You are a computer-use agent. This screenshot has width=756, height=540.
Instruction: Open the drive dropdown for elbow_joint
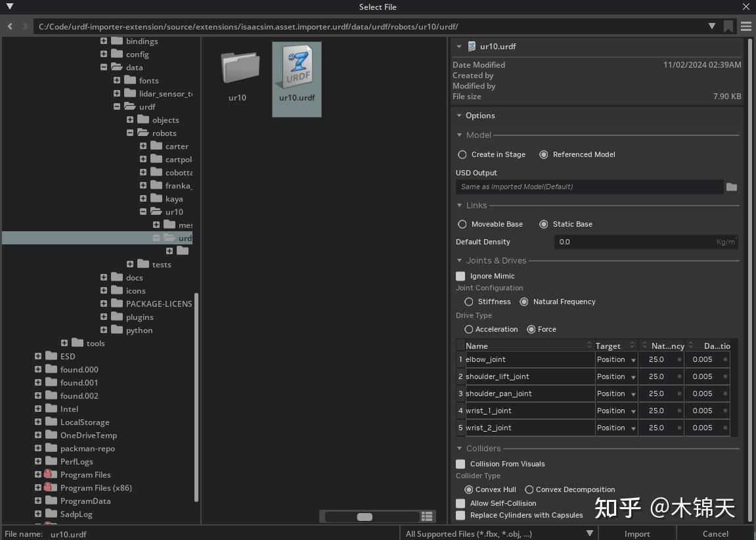click(633, 359)
